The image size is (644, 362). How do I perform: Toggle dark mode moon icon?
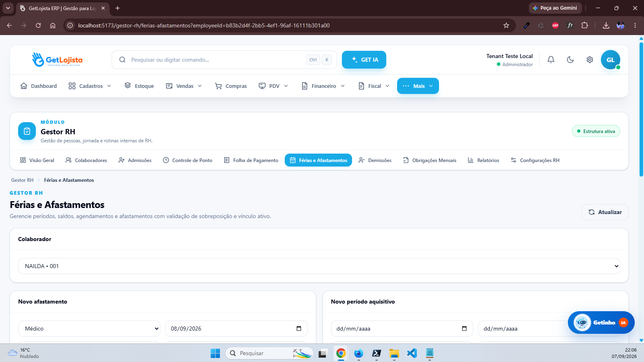click(570, 60)
